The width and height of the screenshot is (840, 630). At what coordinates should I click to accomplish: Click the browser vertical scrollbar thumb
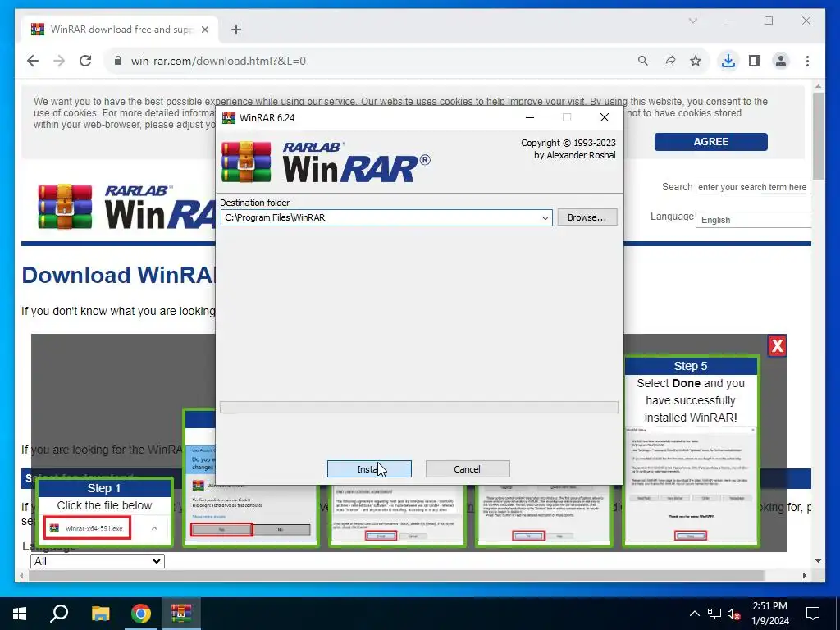(x=818, y=135)
